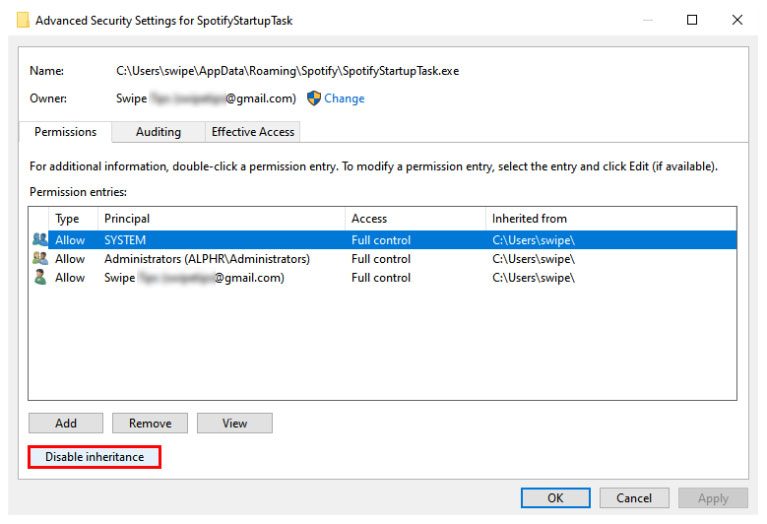
Task: Select the Permissions tab
Action: (x=66, y=132)
